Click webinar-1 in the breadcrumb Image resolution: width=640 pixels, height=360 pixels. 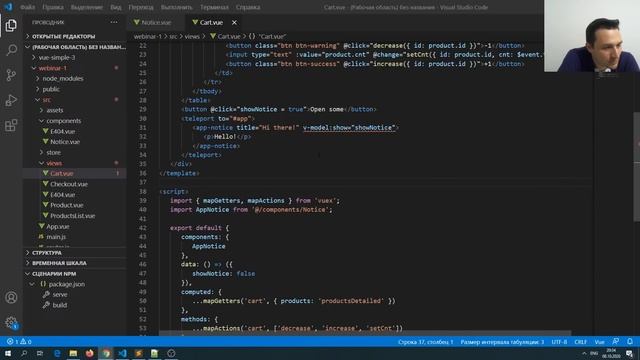tap(148, 36)
